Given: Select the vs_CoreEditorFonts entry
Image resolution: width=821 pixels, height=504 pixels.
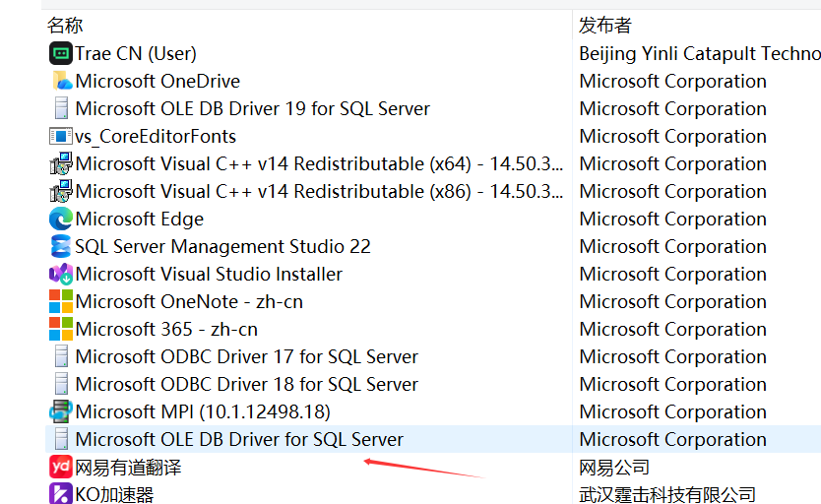Looking at the screenshot, I should (x=156, y=137).
